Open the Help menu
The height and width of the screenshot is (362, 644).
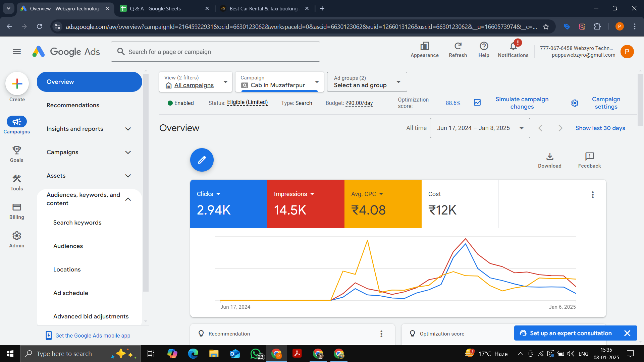[x=484, y=50]
